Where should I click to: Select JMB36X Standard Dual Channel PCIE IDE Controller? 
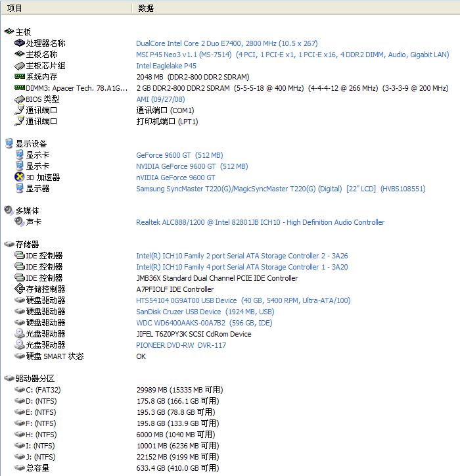pos(217,278)
